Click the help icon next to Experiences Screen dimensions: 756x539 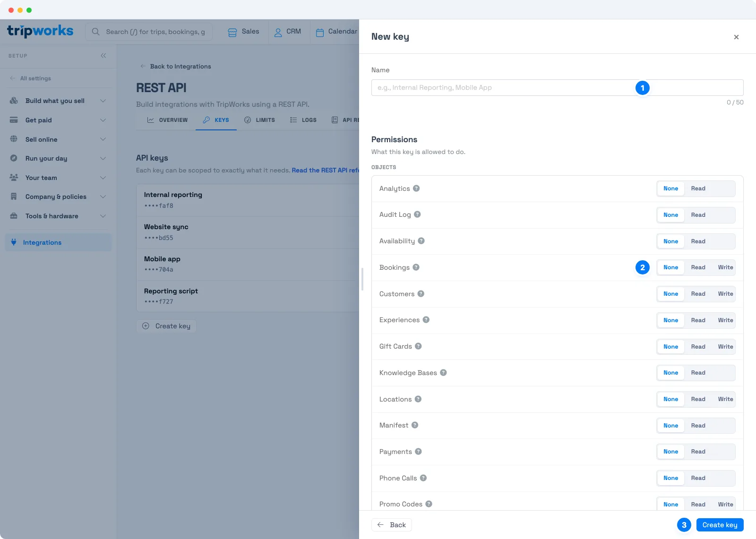[426, 320]
